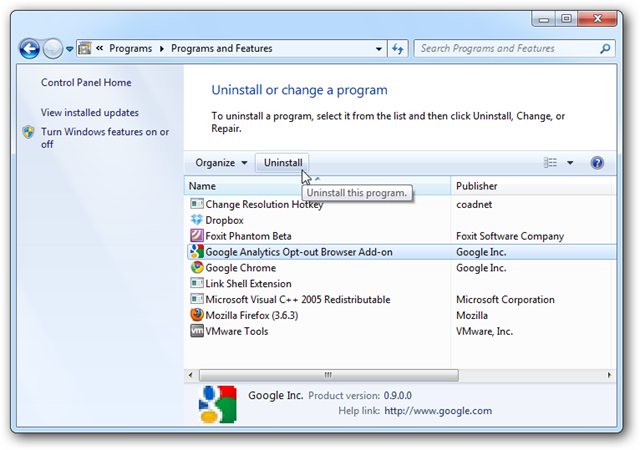Click the Programs and Features breadcrumb
Viewport: 640px width, 450px height.
click(x=221, y=48)
